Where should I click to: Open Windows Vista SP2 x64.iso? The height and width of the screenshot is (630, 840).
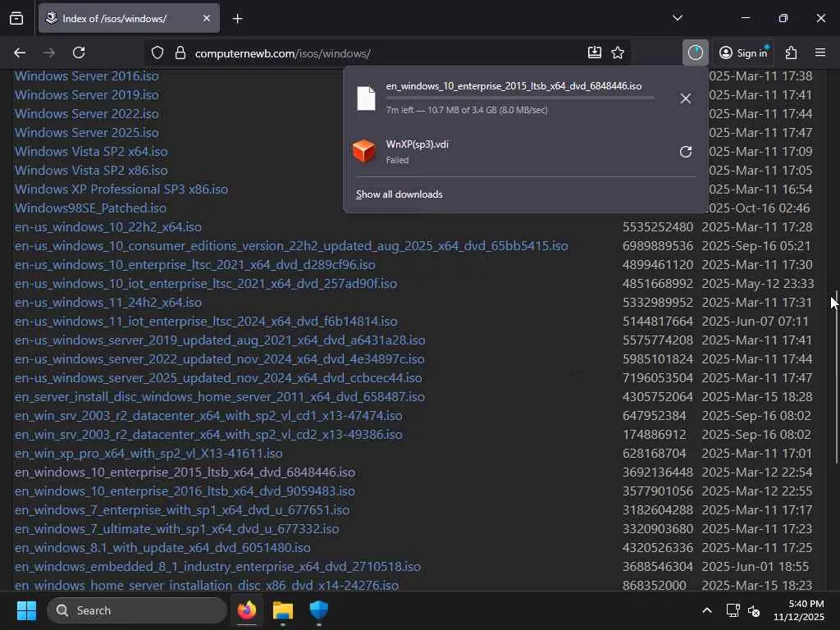91,152
